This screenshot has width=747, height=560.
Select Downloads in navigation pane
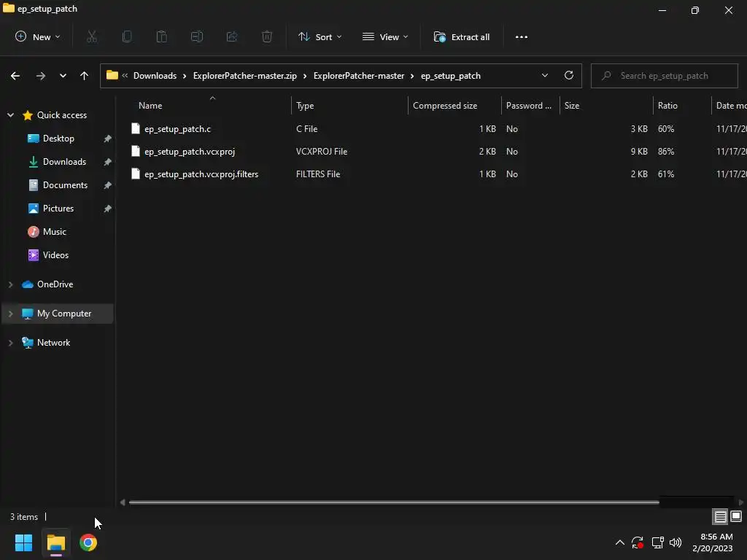[64, 162]
